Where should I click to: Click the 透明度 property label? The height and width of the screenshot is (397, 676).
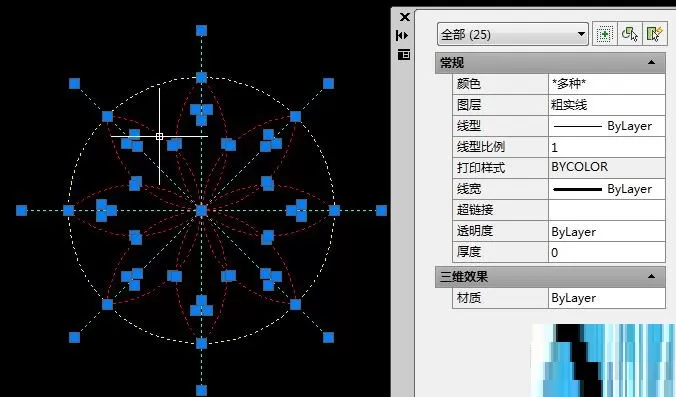pos(475,231)
